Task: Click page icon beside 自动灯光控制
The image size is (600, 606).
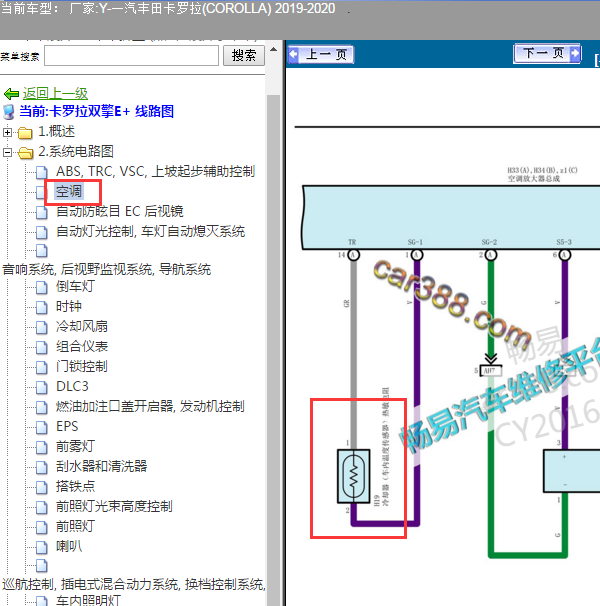Action: 41,232
